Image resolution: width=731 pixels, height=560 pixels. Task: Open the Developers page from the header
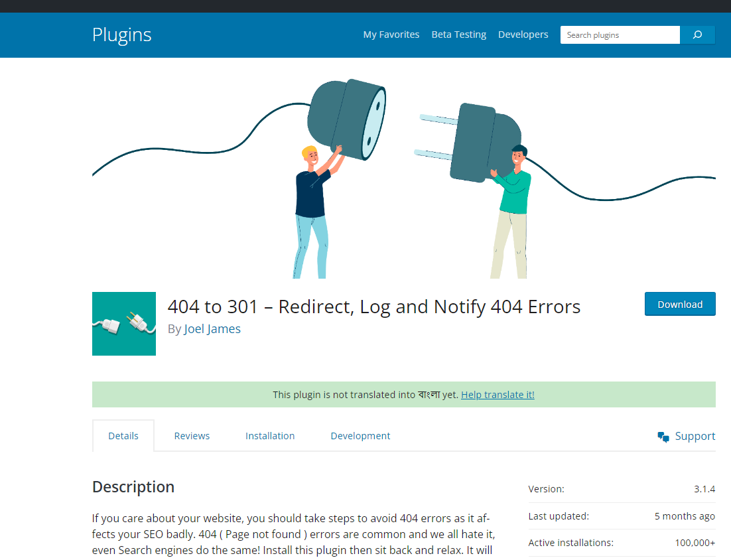[523, 35]
